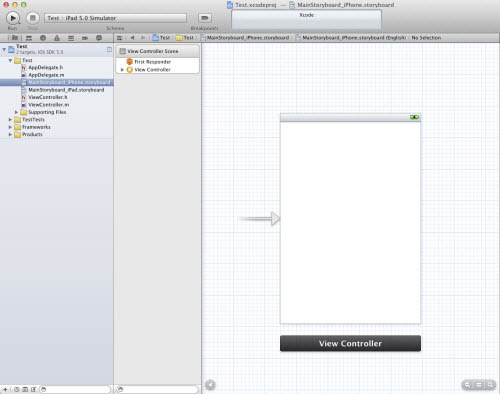Open the Test iPad 5.0 Simulator scheme selector

pos(115,18)
